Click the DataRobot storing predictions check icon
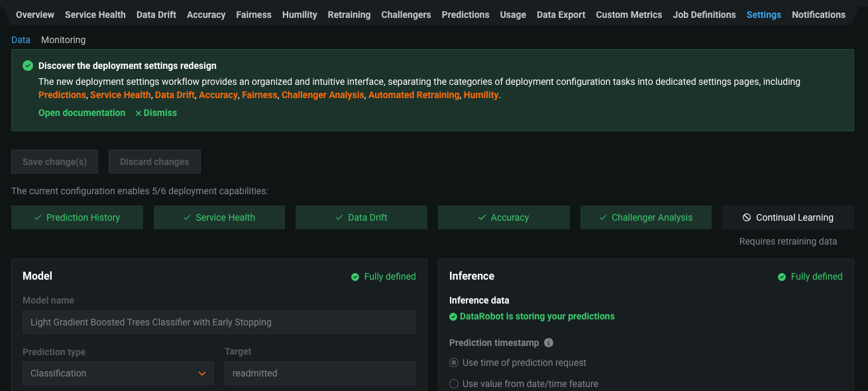Viewport: 868px width, 391px height. [453, 316]
